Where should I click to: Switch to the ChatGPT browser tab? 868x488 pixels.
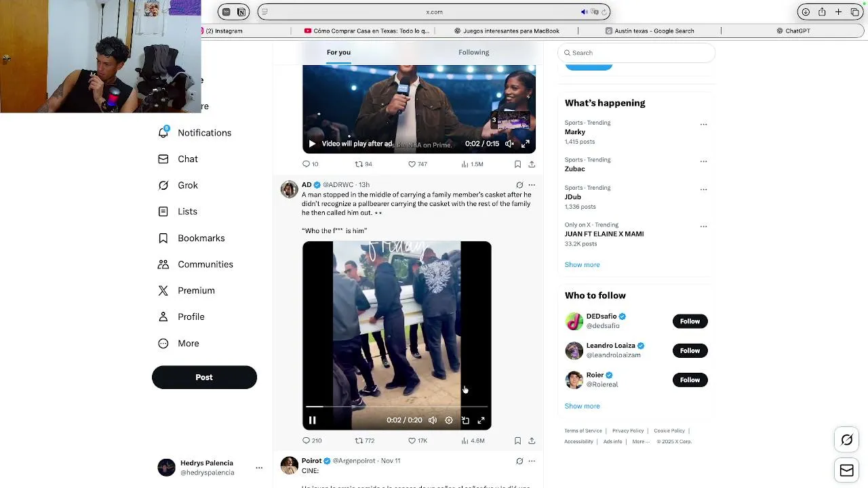coord(793,30)
